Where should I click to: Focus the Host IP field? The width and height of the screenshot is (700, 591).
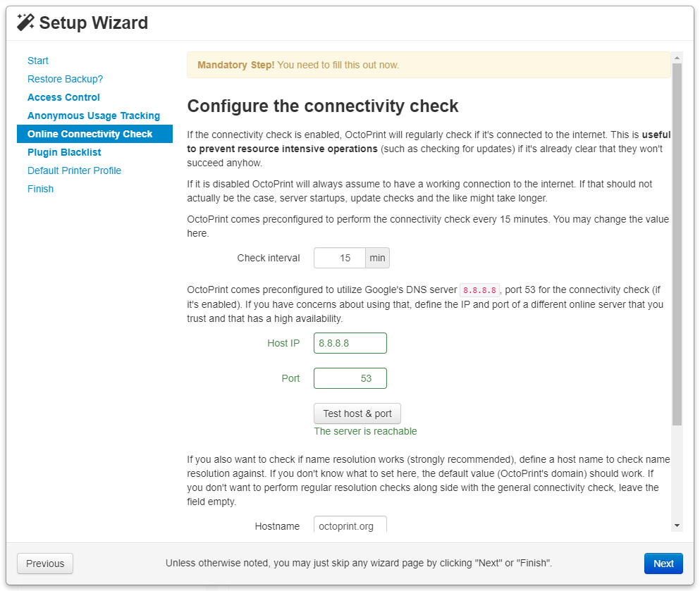pyautogui.click(x=350, y=343)
